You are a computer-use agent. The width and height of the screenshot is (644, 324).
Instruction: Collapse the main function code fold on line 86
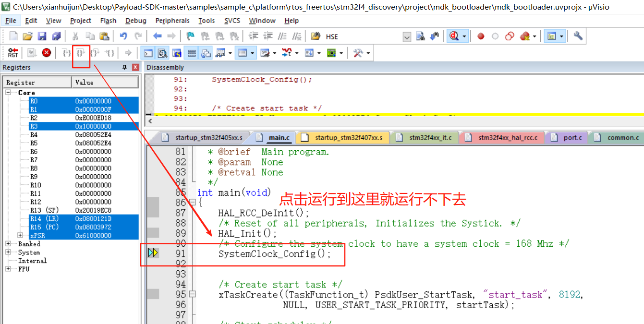193,203
